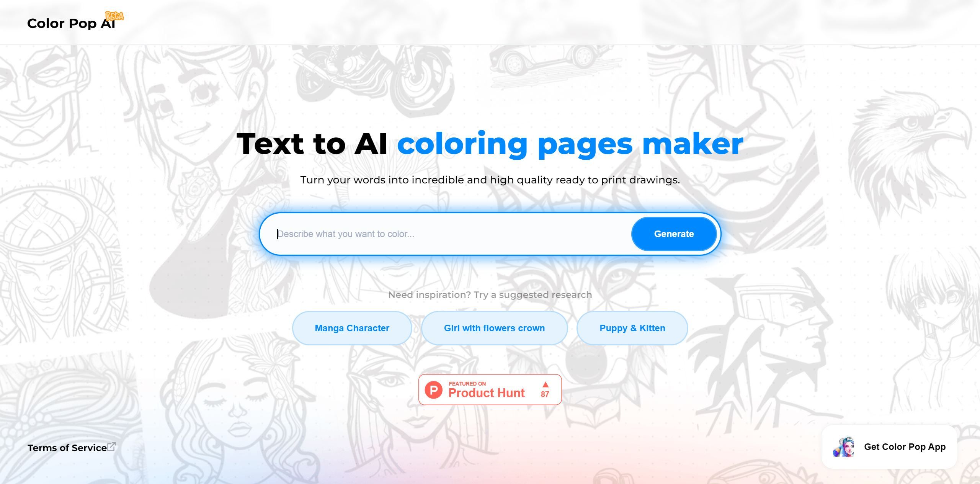Select 'Manga Character' suggested search
The height and width of the screenshot is (484, 980).
[351, 327]
